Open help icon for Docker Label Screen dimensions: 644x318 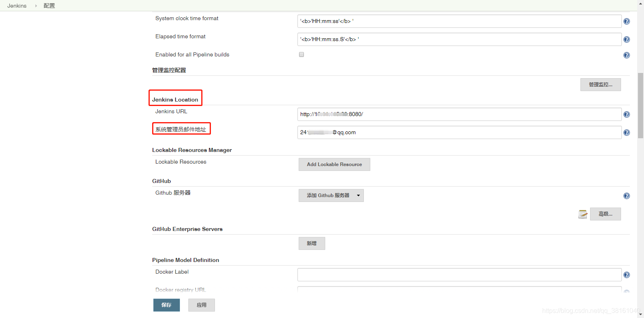click(x=627, y=275)
